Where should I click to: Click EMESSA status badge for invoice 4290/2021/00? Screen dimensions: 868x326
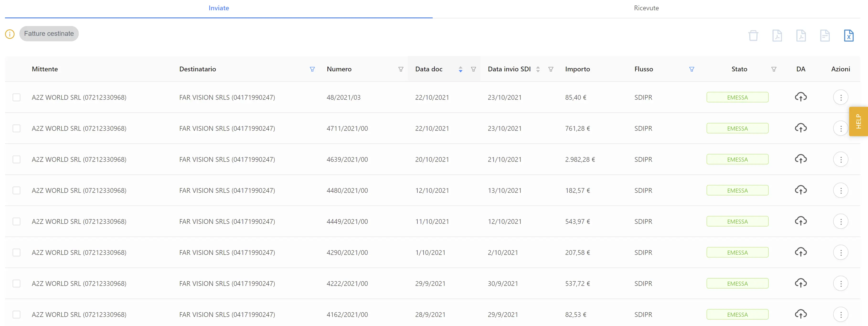[x=737, y=252]
